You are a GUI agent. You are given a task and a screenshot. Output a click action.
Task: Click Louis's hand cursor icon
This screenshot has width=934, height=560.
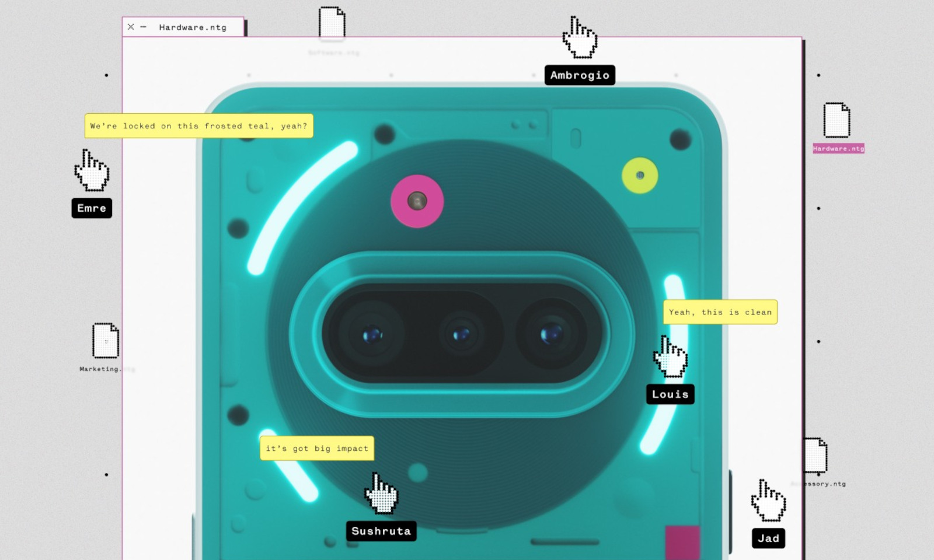(670, 357)
